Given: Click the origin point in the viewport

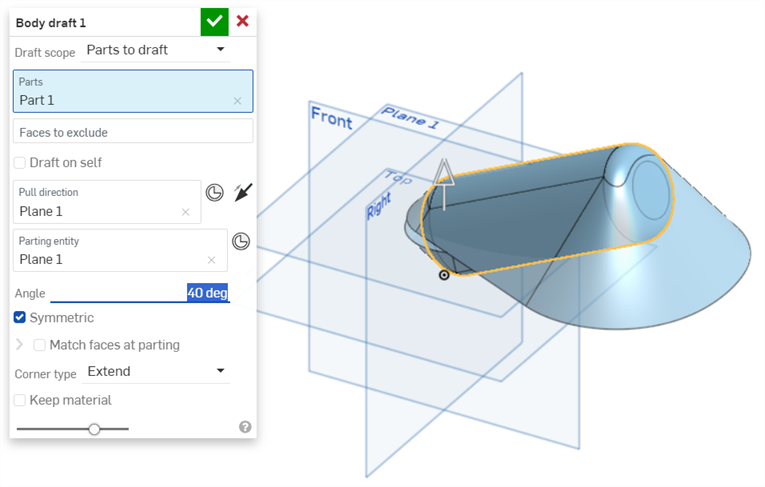Looking at the screenshot, I should tap(444, 275).
